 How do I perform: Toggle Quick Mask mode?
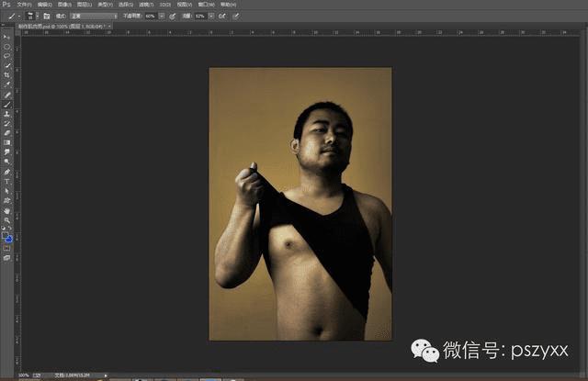coord(6,248)
